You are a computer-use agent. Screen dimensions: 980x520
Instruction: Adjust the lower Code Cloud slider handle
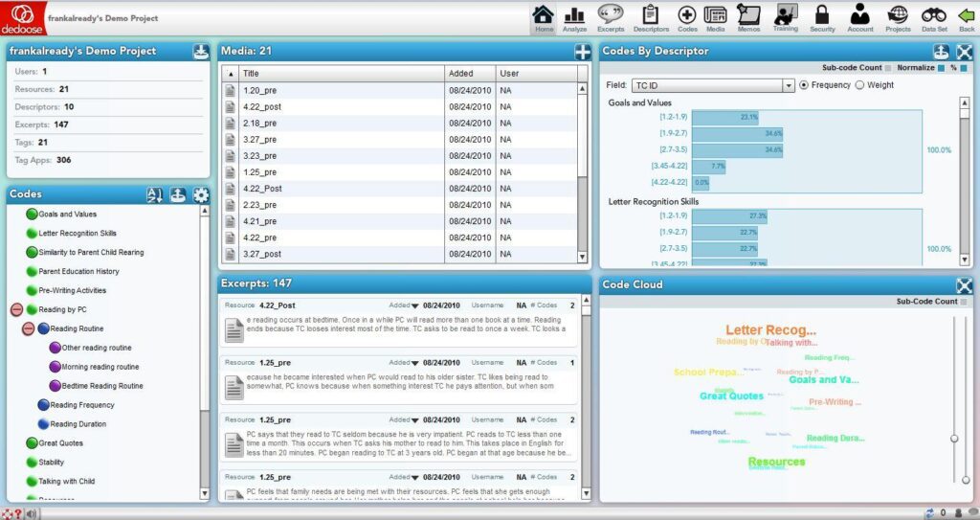point(966,480)
